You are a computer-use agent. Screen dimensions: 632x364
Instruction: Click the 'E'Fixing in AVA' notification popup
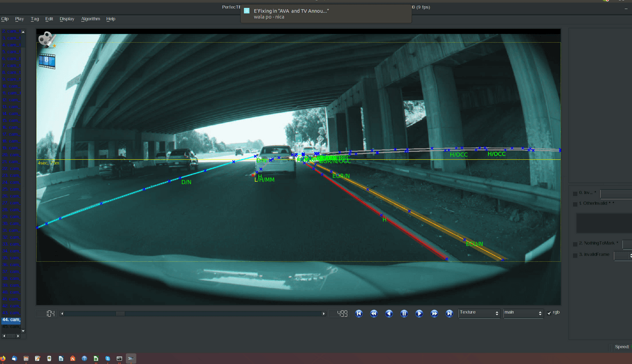pyautogui.click(x=326, y=14)
